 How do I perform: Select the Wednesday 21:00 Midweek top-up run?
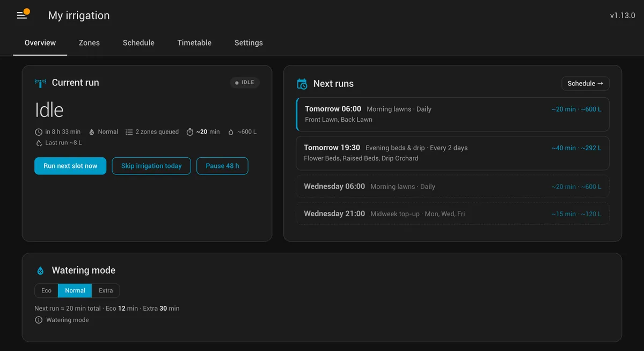[452, 214]
